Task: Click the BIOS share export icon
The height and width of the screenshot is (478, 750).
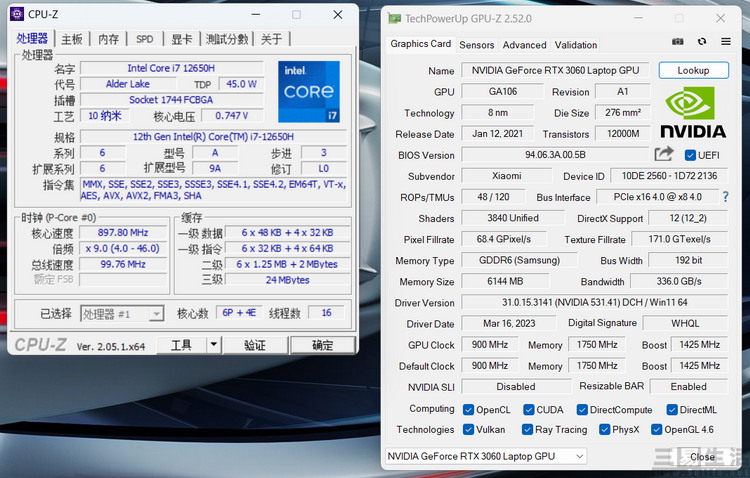Action: [x=663, y=154]
